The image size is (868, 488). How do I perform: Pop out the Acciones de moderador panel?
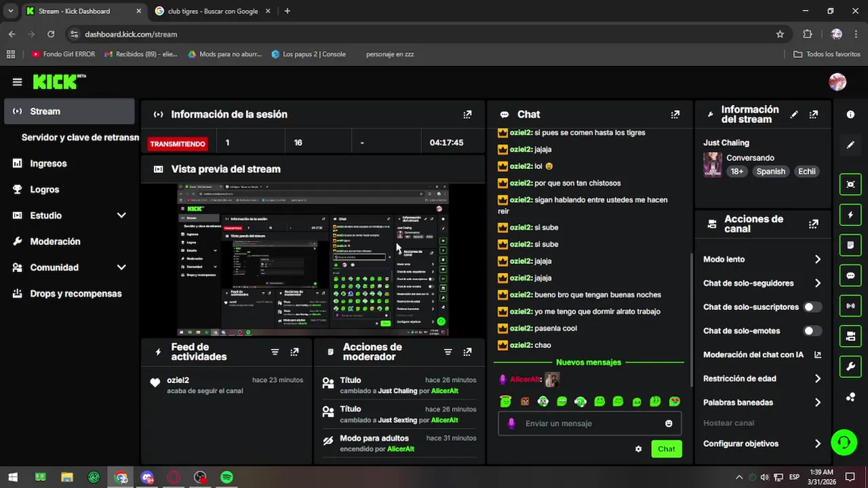point(467,352)
